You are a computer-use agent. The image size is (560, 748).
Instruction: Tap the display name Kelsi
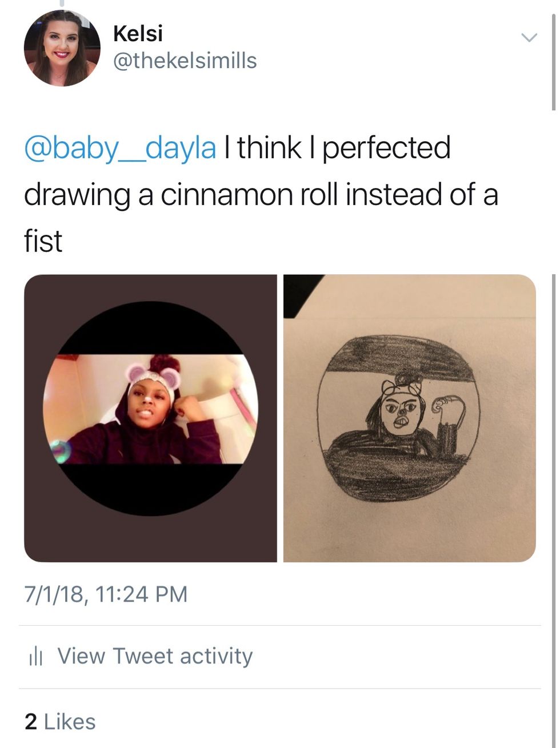pos(138,34)
